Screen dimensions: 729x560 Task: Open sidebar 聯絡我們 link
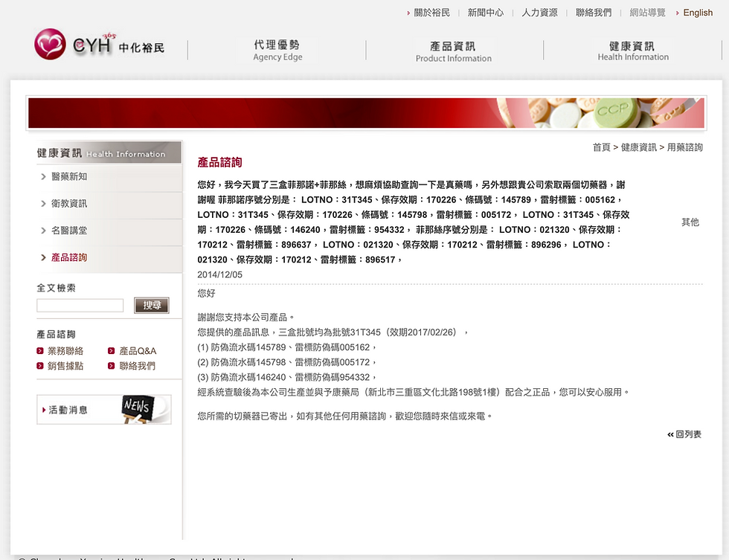(x=137, y=366)
